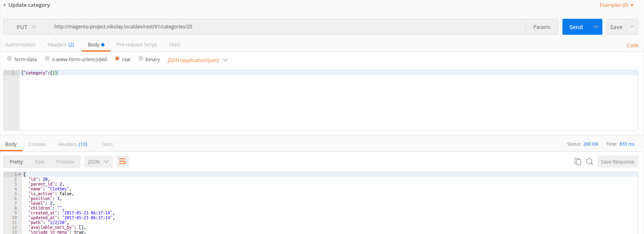
Task: Copy the response body to clipboard
Action: click(x=578, y=161)
